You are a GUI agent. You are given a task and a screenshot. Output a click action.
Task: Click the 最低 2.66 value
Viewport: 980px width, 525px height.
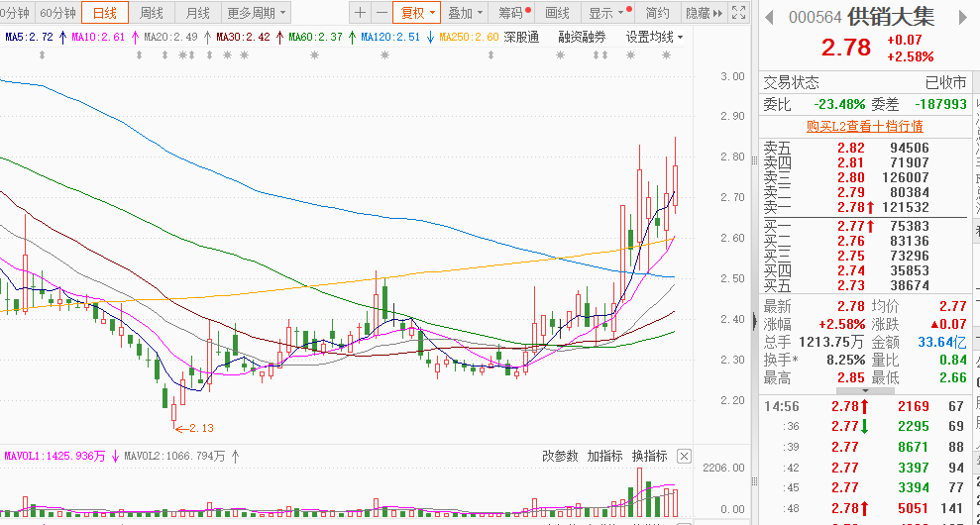point(952,377)
